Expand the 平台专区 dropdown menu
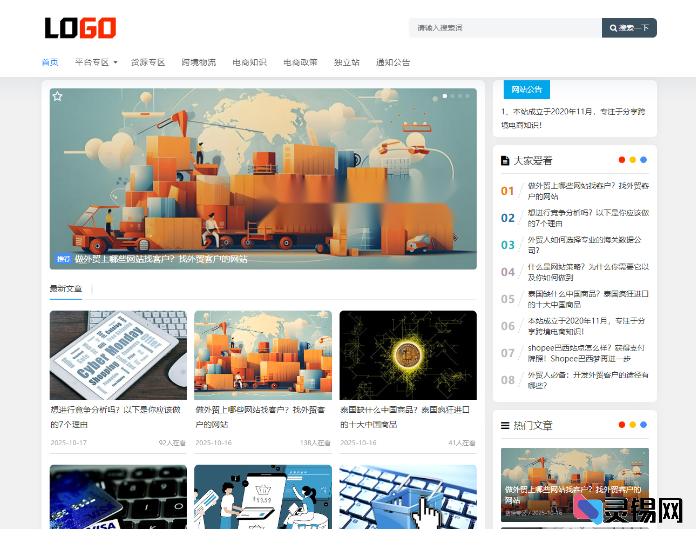 96,63
